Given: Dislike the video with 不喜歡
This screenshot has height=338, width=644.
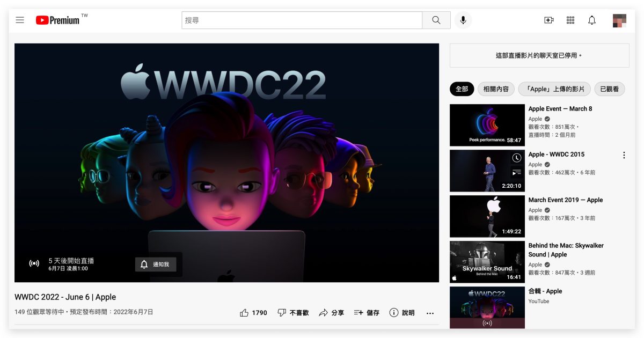Looking at the screenshot, I should click(293, 313).
